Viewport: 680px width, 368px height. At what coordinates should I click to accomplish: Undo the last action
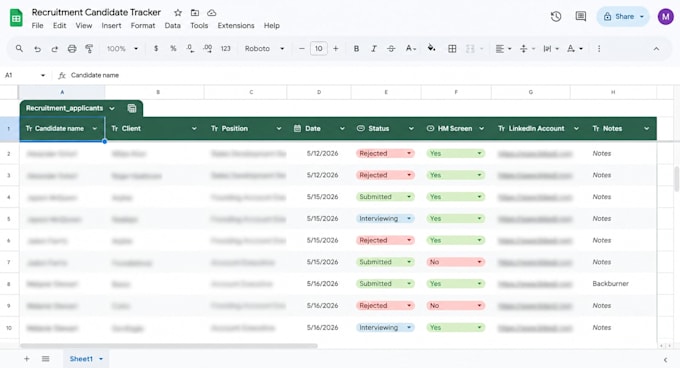[37, 49]
